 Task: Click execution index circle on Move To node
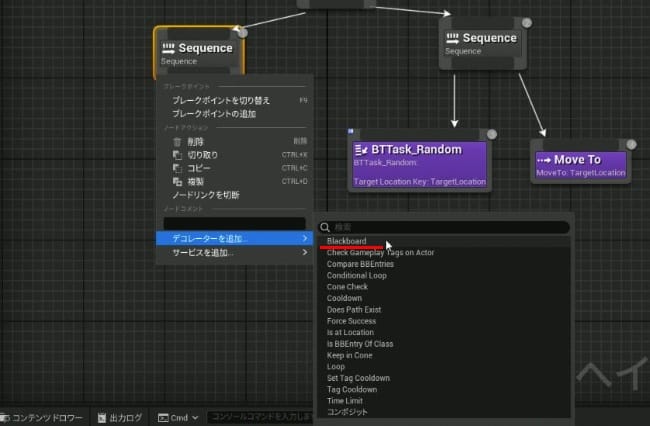(x=631, y=144)
